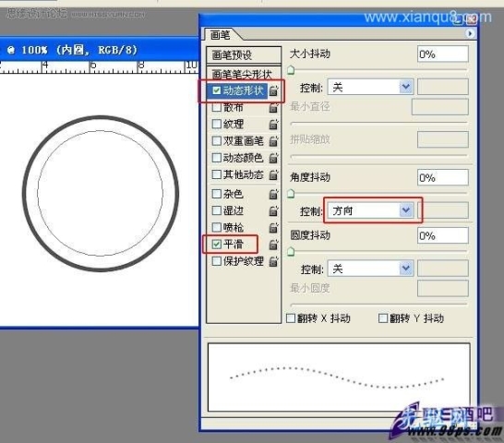Click the 圆度抖动 percentage field

click(x=442, y=235)
